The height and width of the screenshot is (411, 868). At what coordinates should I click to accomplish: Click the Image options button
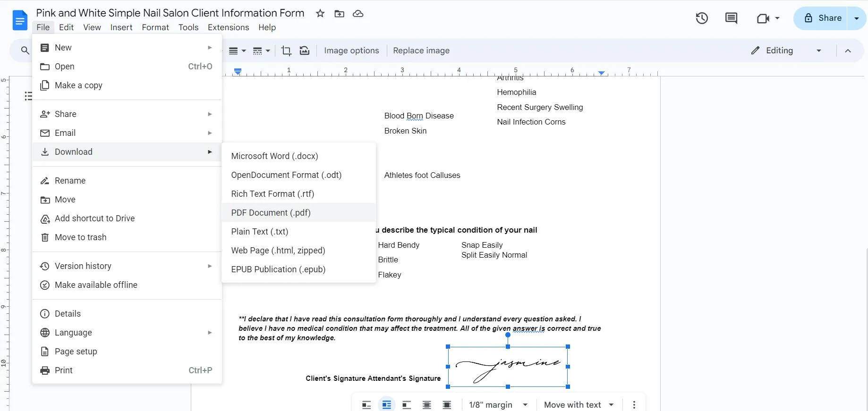click(x=351, y=50)
